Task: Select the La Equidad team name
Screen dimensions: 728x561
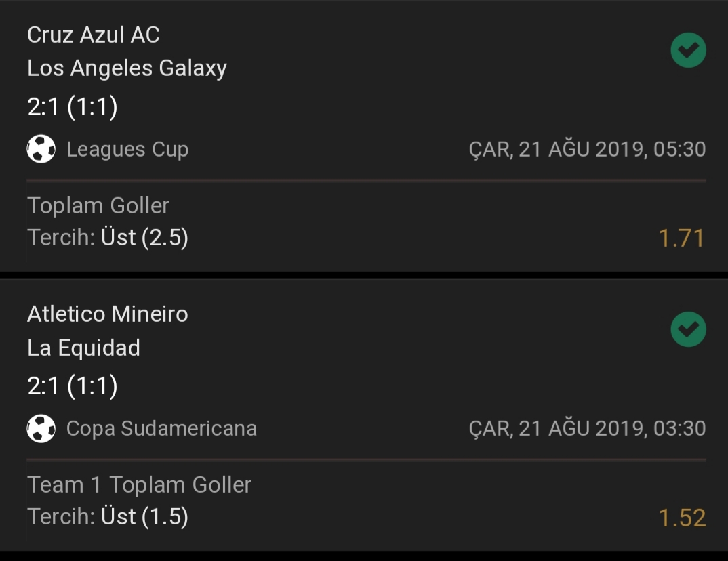Action: pos(83,348)
